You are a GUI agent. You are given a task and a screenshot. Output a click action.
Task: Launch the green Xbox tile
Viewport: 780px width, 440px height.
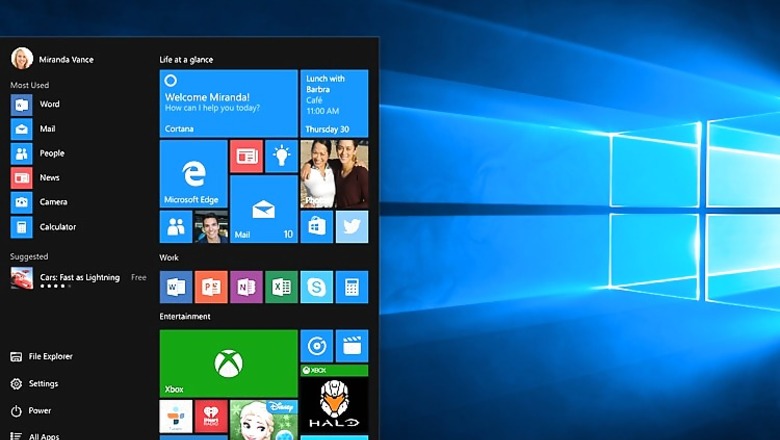click(228, 363)
